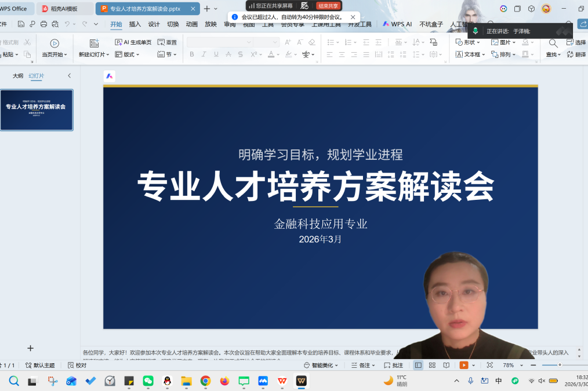Open the 设计 ribbon tab
The image size is (588, 391).
click(x=154, y=24)
